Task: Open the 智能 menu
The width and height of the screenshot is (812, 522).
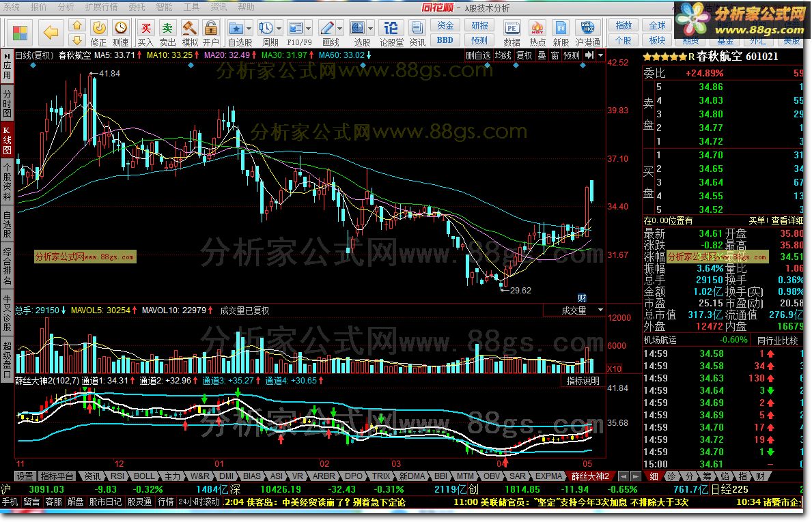Action: tap(164, 7)
